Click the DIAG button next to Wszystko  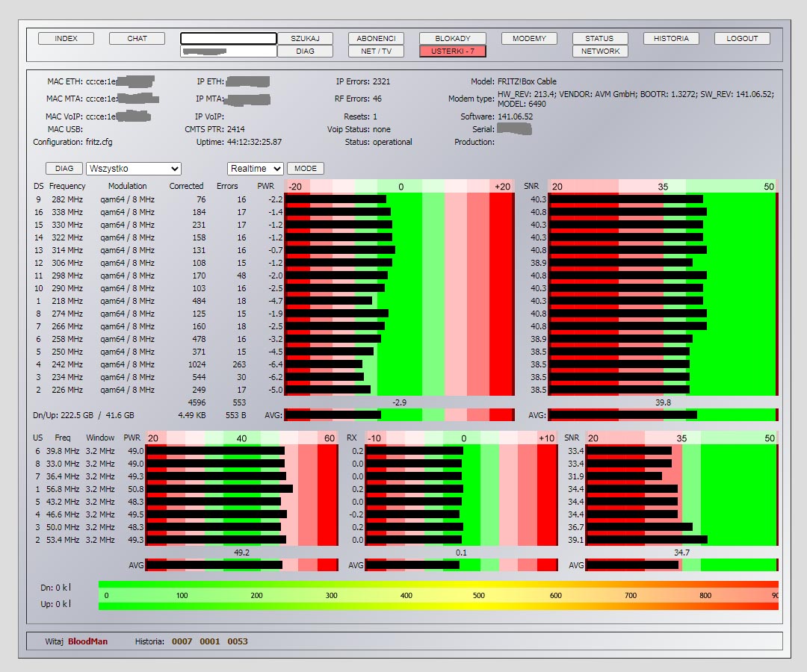(64, 169)
